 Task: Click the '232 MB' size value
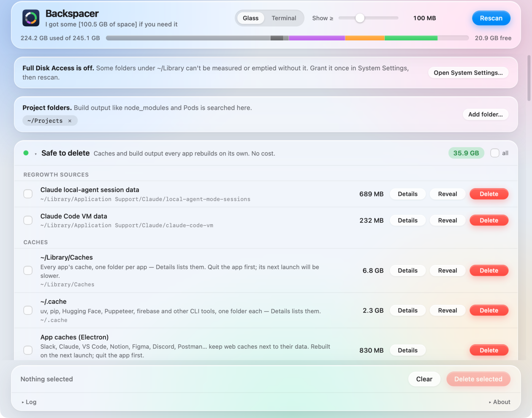[371, 220]
